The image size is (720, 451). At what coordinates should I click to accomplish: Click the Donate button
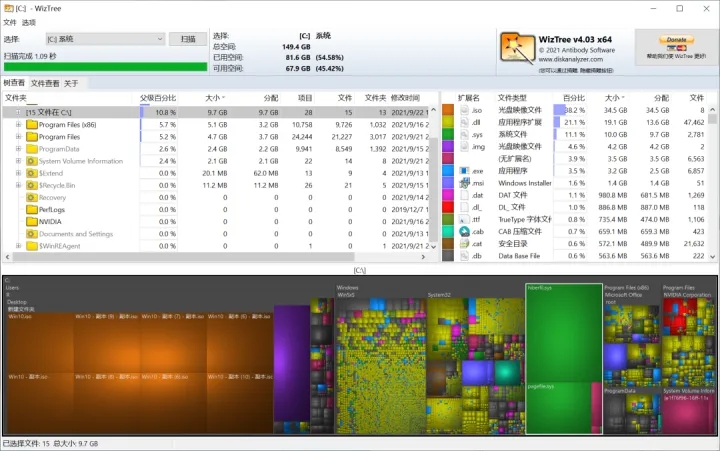tap(676, 40)
